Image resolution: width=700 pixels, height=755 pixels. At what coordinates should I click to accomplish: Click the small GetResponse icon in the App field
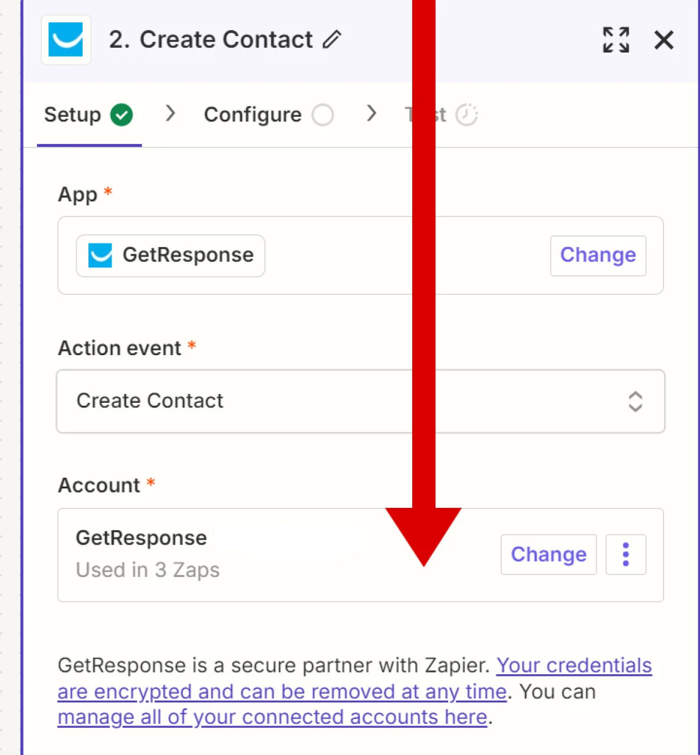(x=100, y=255)
